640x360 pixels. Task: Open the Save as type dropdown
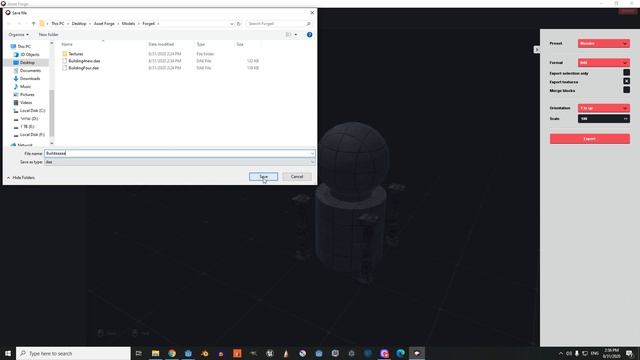click(180, 162)
